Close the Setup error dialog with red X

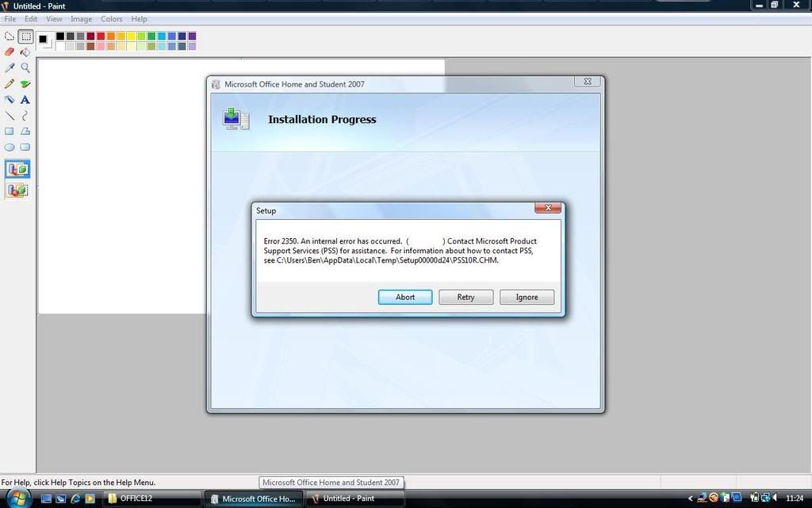click(x=547, y=208)
